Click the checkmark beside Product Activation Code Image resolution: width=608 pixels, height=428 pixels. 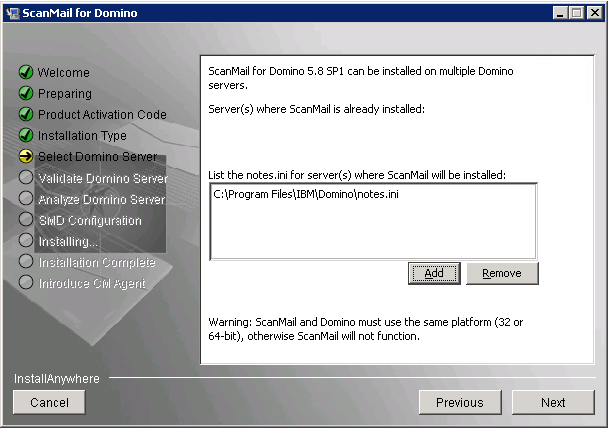point(26,114)
